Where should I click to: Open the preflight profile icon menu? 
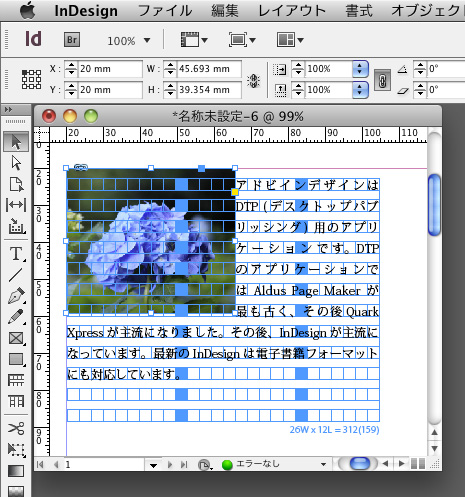205,465
